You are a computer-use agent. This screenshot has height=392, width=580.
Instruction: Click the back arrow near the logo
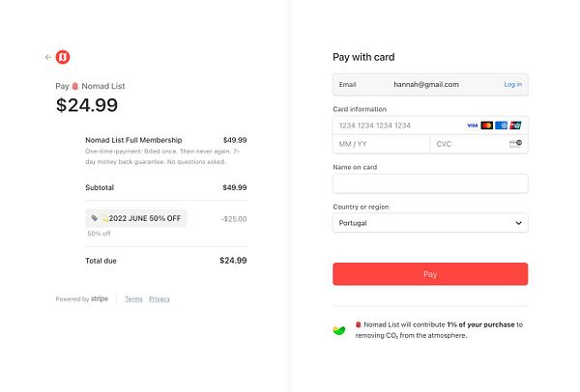[x=48, y=57]
